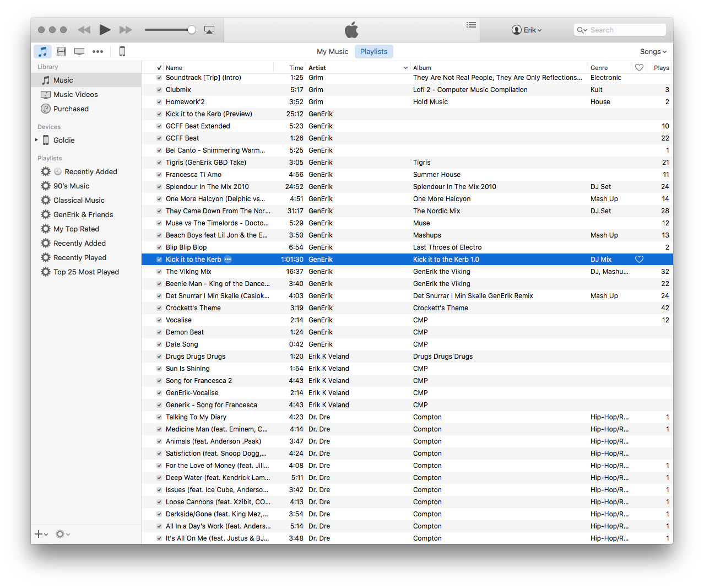Click the search magnifier icon
This screenshot has height=588, width=704.
(582, 30)
